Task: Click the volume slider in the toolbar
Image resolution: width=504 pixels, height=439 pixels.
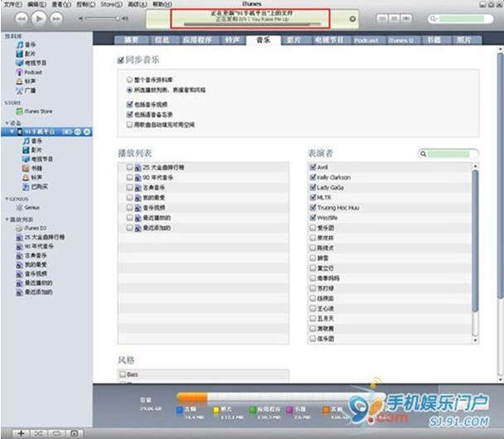Action: [x=102, y=18]
